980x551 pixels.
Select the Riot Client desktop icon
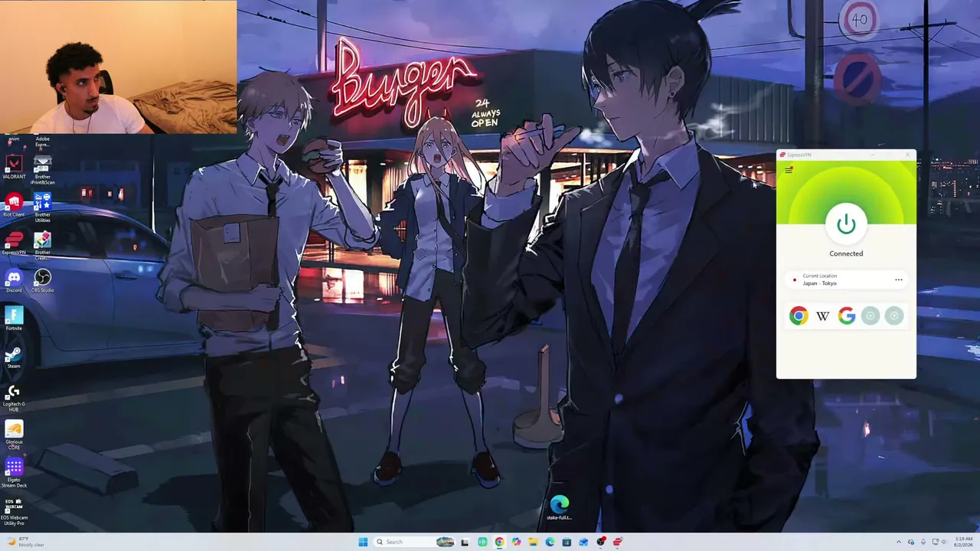(14, 204)
